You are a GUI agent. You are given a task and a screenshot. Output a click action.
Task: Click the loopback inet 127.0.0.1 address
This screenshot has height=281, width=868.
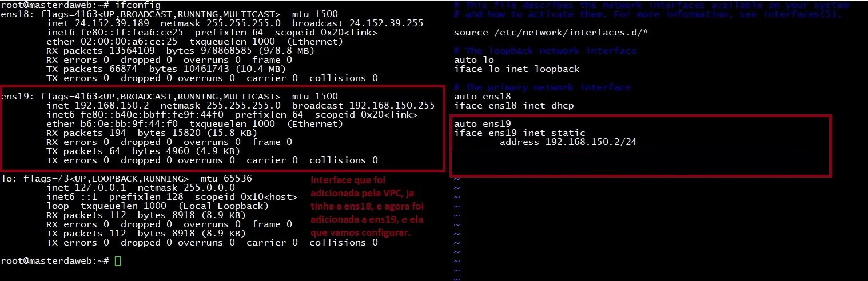tap(101, 188)
